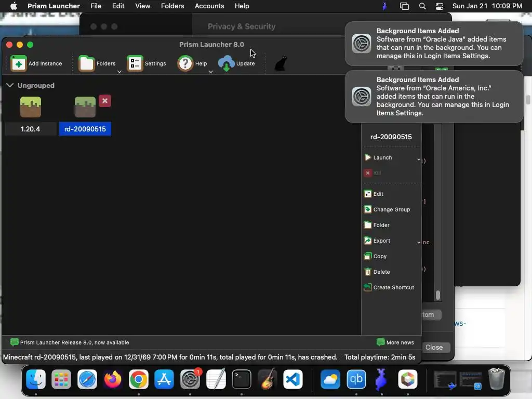Open the Folders toolbar button
The width and height of the screenshot is (532, 399).
click(97, 63)
